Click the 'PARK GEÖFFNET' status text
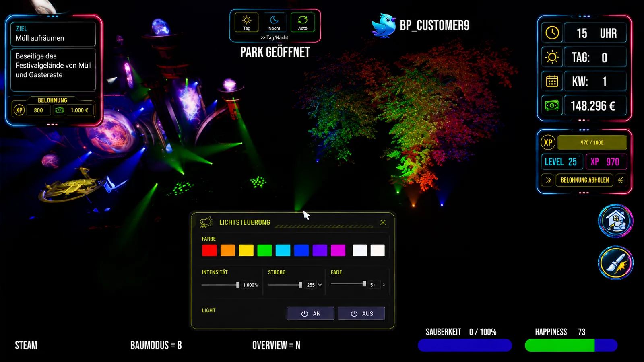Image resolution: width=644 pixels, height=362 pixels. 275,52
